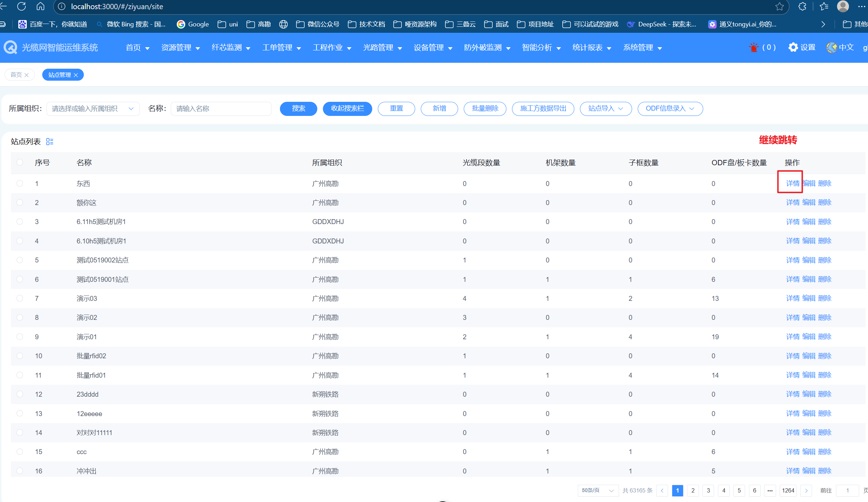
Task: Click the 中文 language globe icon
Action: pyautogui.click(x=832, y=48)
